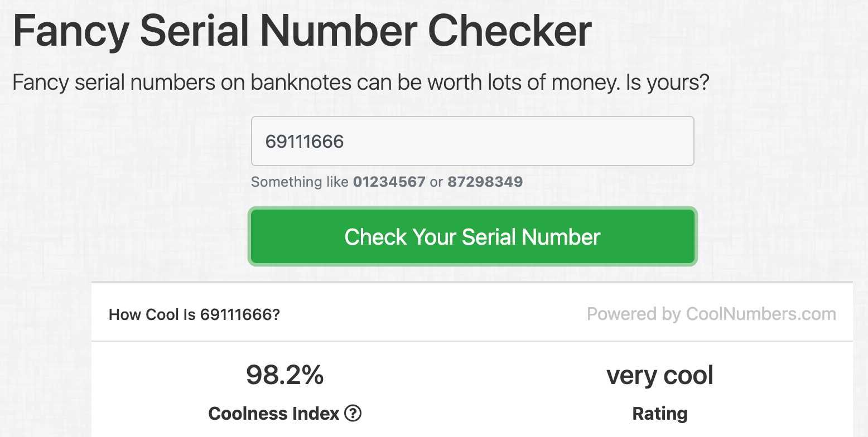
Task: Click the word CoolNumbers.com in the card header
Action: [x=761, y=314]
